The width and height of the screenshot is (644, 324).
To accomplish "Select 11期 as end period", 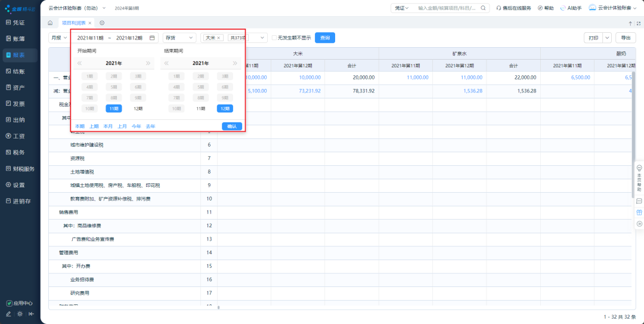I will [x=200, y=109].
